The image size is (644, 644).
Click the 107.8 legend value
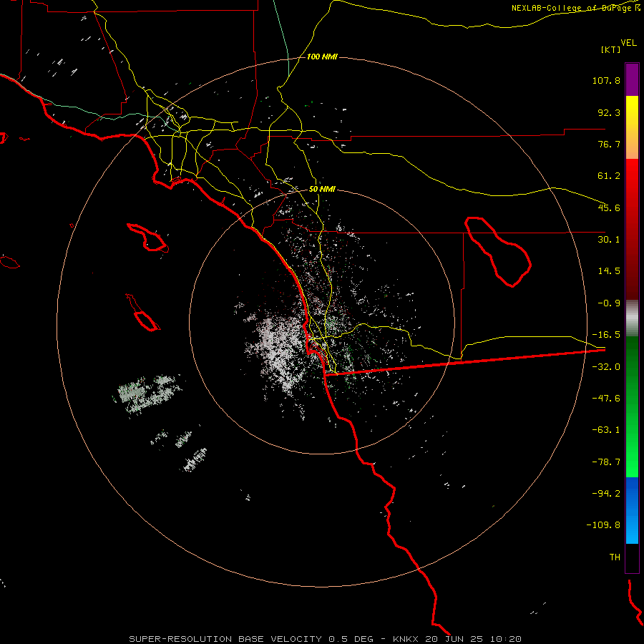point(606,80)
